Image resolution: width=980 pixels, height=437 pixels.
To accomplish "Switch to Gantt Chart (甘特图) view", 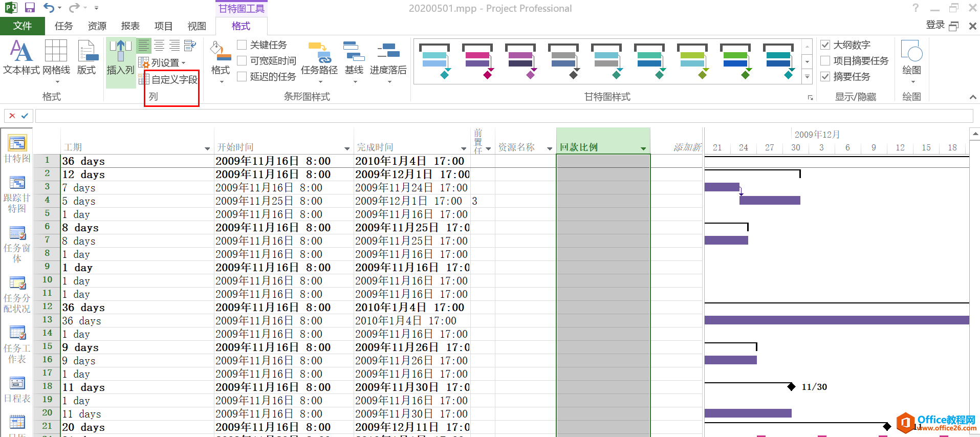I will point(17,149).
